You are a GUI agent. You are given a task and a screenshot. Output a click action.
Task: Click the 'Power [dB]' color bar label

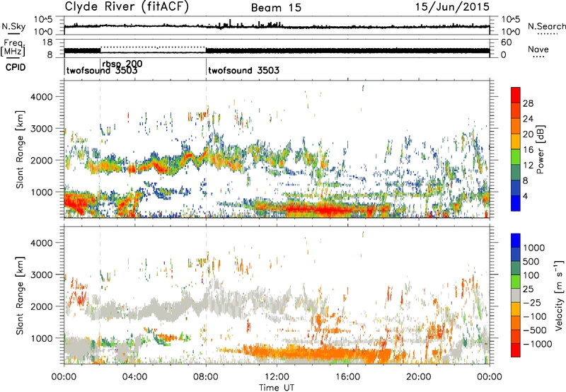tap(540, 149)
